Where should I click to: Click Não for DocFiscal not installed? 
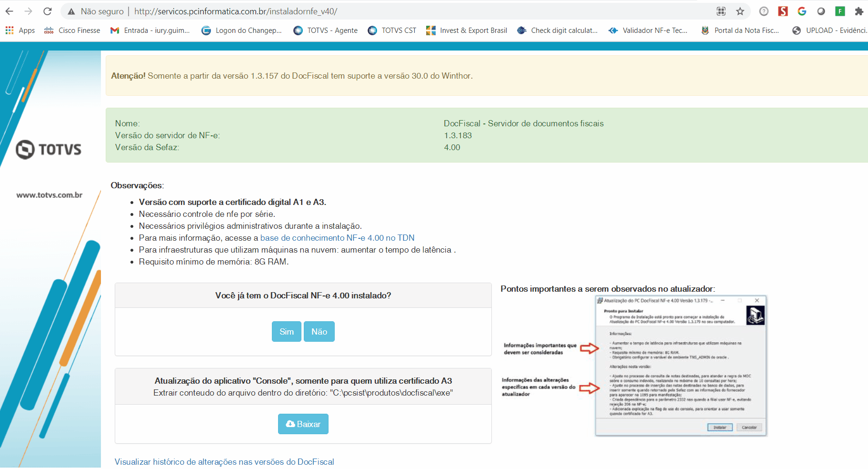319,332
